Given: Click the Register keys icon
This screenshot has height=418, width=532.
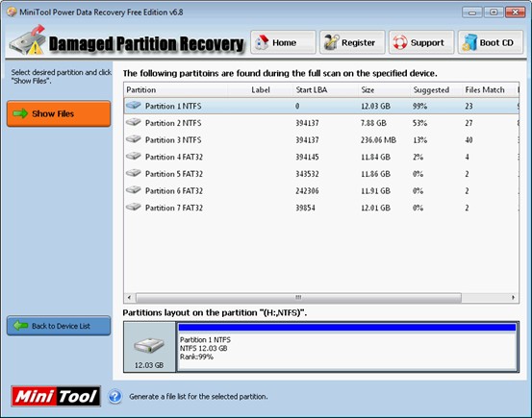Looking at the screenshot, I should coord(331,42).
